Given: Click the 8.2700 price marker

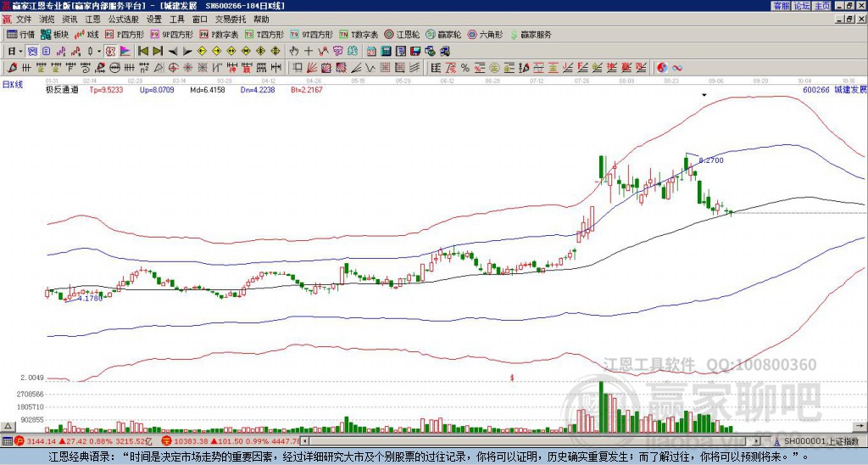Looking at the screenshot, I should pos(711,160).
